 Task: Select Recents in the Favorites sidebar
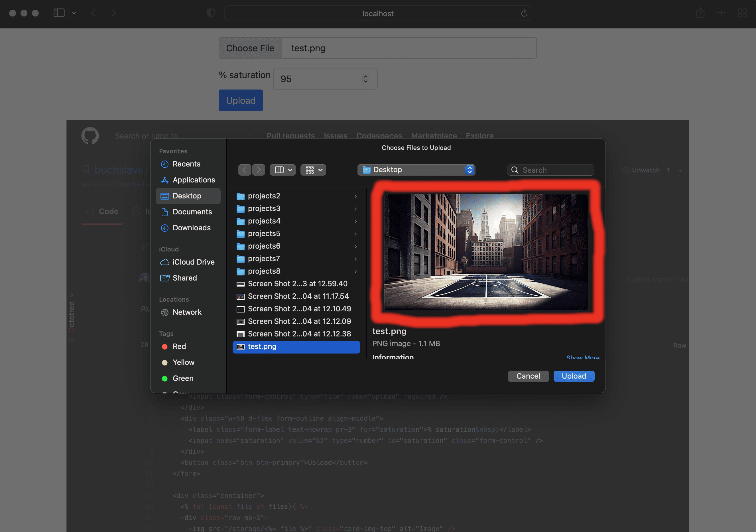click(x=186, y=164)
